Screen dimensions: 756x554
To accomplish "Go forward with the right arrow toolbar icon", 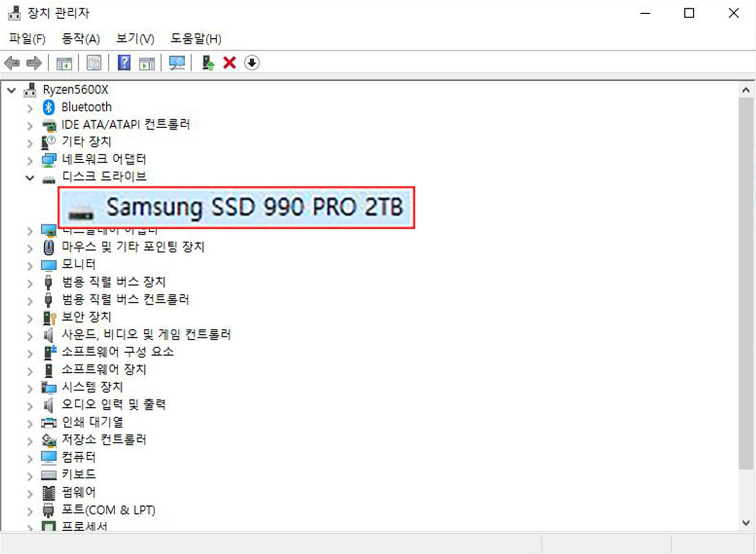I will pos(34,62).
